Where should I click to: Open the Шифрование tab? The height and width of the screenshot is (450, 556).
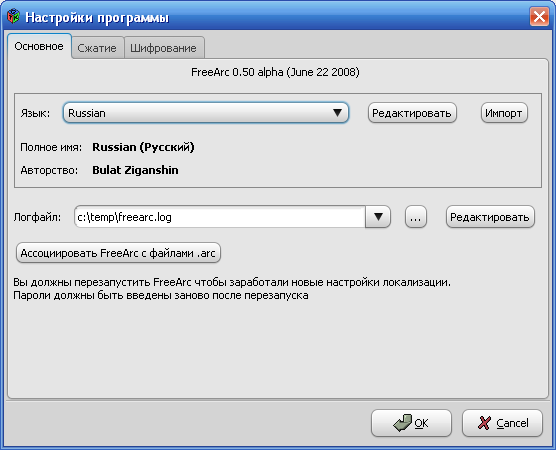(163, 48)
